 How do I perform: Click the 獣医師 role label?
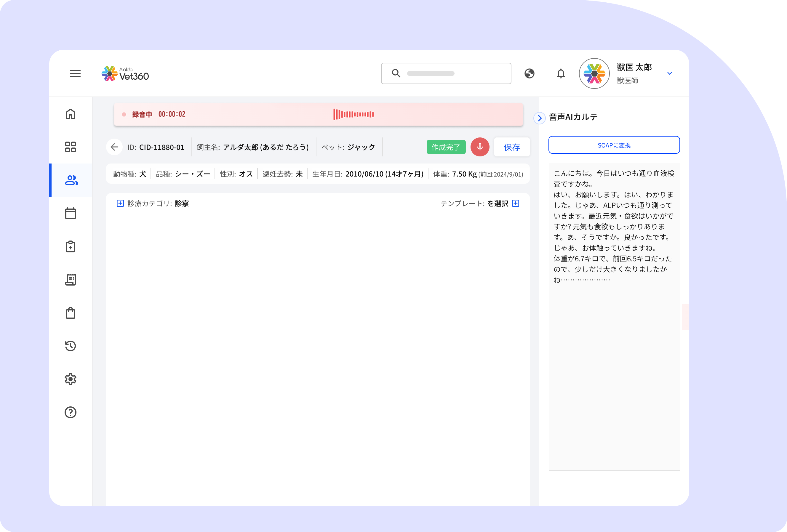tap(627, 81)
